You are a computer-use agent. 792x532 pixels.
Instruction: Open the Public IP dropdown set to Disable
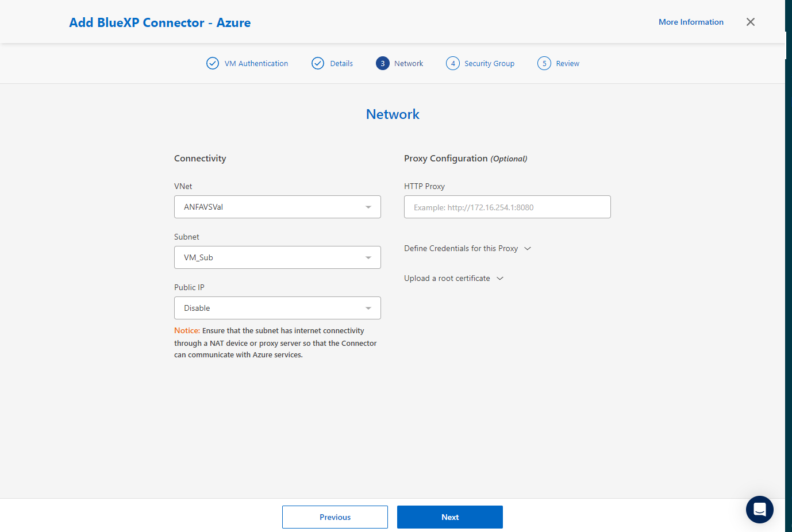click(277, 308)
